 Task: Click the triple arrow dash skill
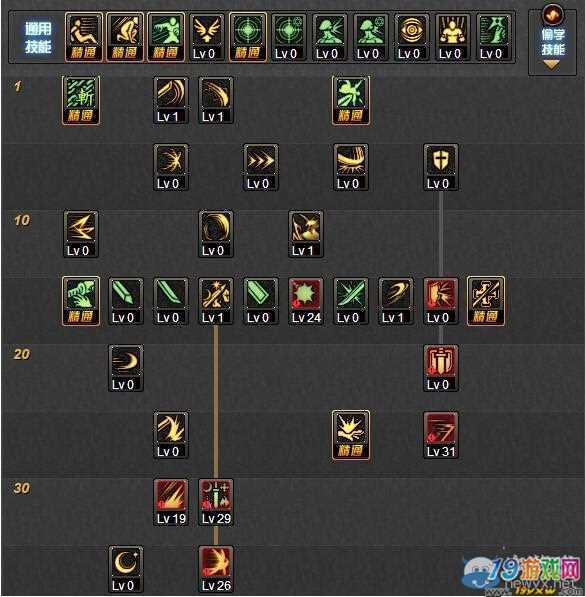(x=261, y=167)
